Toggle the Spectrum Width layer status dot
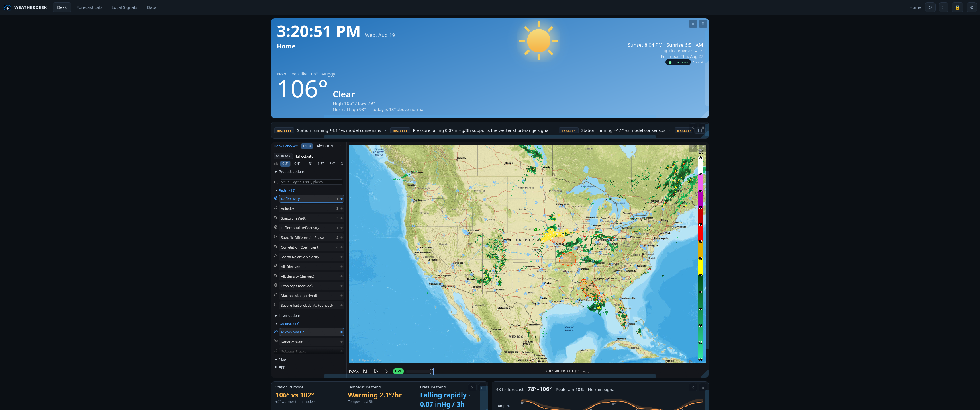Image resolution: width=980 pixels, height=410 pixels. [x=342, y=218]
